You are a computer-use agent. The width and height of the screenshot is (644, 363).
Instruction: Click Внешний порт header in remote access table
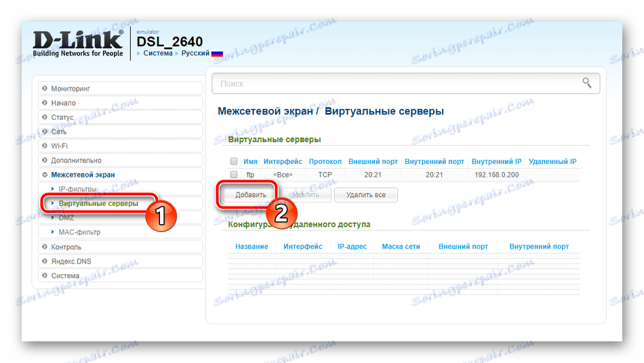[463, 247]
